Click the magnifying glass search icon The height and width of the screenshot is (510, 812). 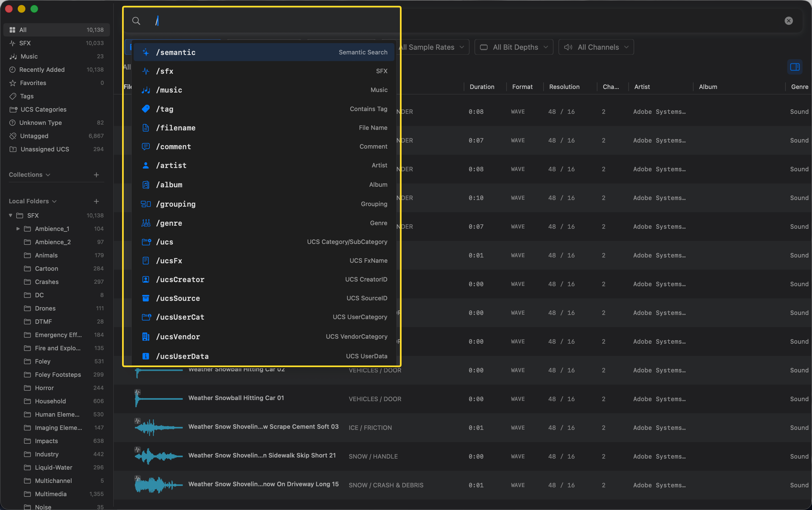(x=136, y=21)
